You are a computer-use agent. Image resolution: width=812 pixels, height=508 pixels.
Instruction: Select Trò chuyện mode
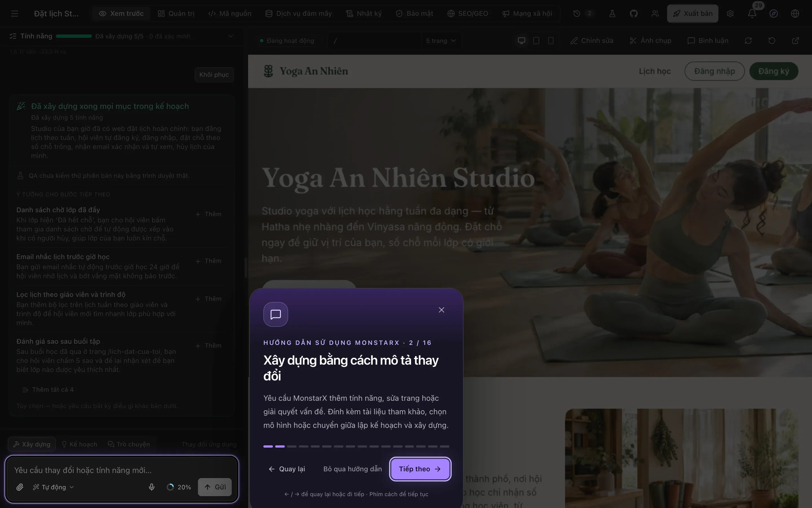[x=129, y=444]
